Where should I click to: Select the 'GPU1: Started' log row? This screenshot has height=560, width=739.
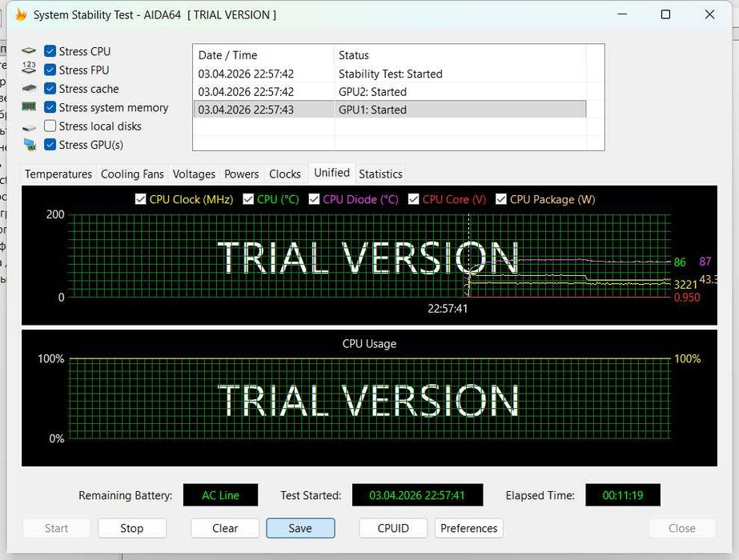tap(390, 110)
